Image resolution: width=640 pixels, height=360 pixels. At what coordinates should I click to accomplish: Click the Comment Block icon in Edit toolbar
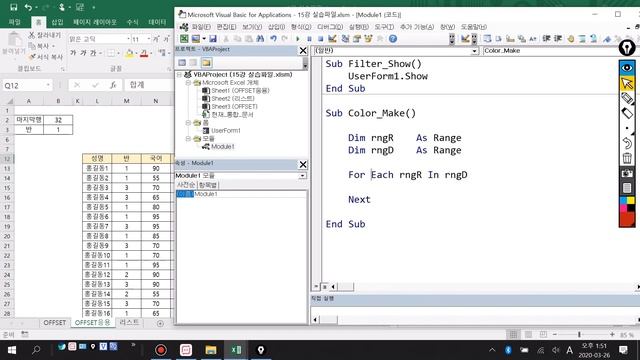point(582,39)
